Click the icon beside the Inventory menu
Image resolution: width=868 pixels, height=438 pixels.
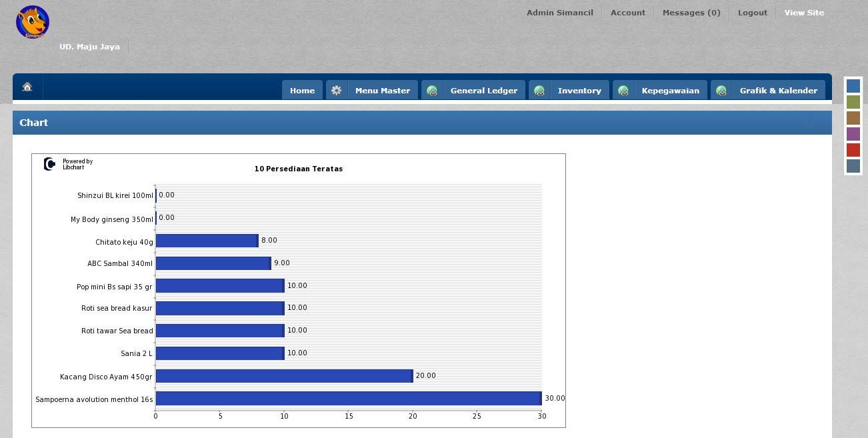pos(539,90)
